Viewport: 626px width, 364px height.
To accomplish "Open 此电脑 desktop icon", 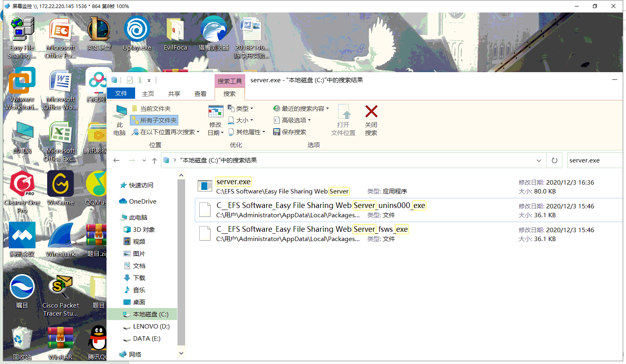I will point(22,138).
